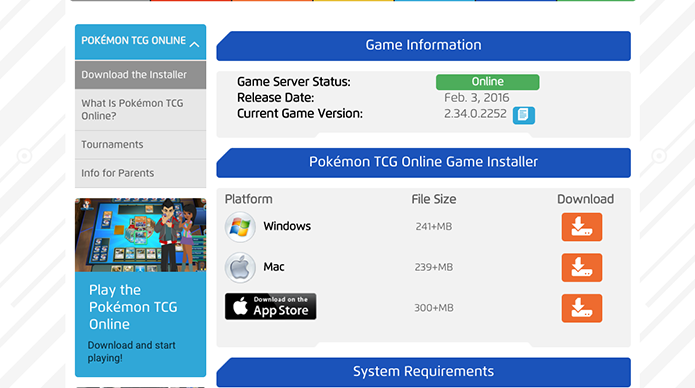Click the Pokémon TCG gameplay thumbnail image
Screen dimensions: 695x388
click(141, 235)
